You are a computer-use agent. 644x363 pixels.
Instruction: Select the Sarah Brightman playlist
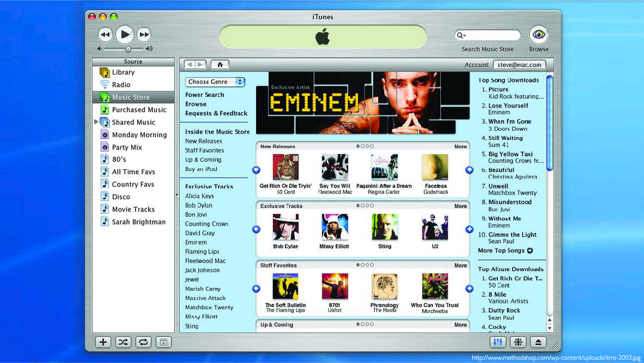click(x=133, y=222)
